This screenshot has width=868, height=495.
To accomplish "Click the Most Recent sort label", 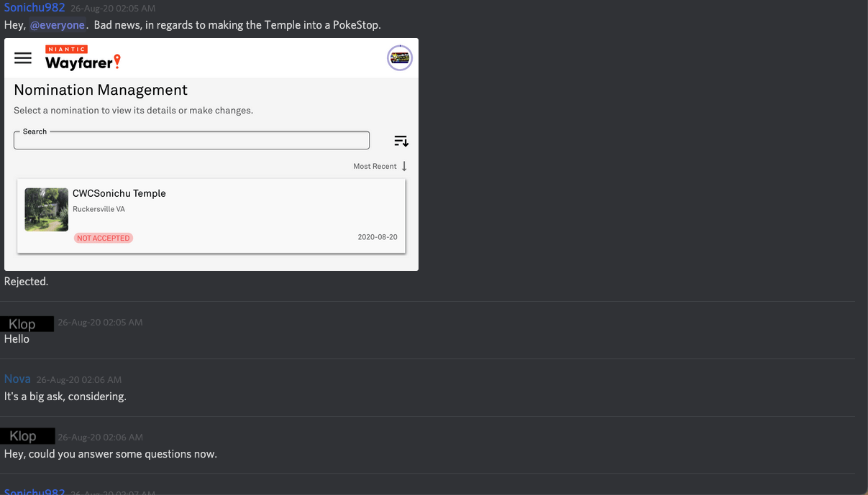I will tap(375, 166).
